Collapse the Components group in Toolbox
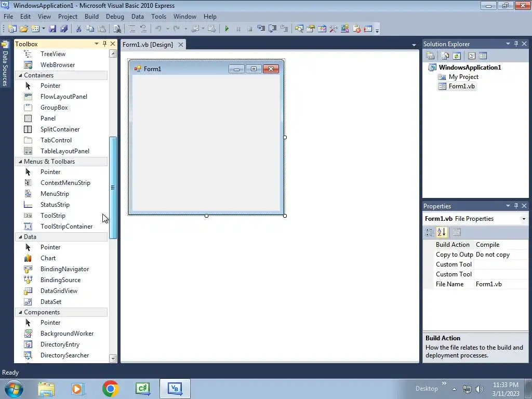Viewport: 532px width, 399px height. point(20,312)
